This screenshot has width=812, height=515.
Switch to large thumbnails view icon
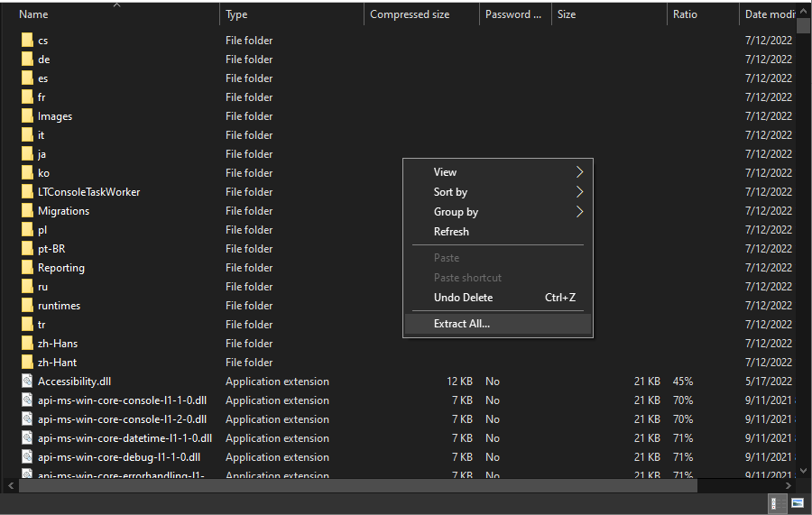point(798,503)
